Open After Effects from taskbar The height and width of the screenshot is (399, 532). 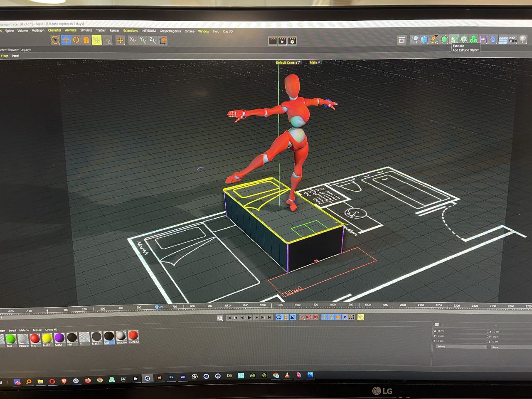183,377
